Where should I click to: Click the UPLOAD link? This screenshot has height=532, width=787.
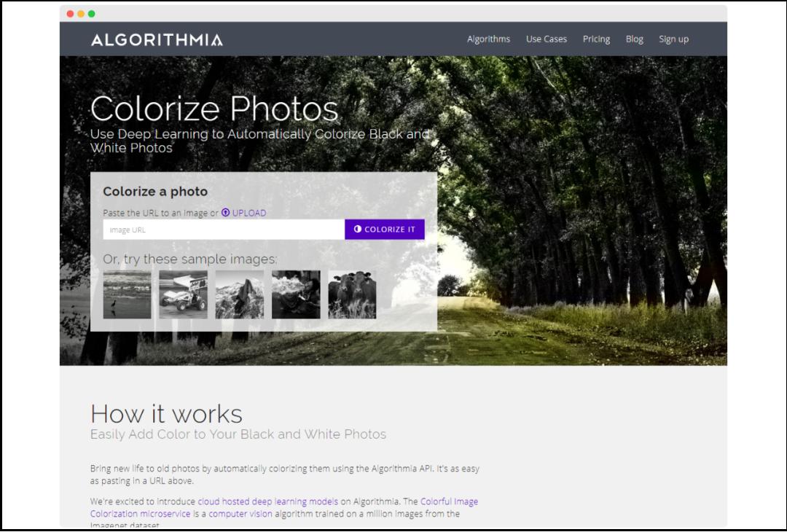click(x=249, y=213)
